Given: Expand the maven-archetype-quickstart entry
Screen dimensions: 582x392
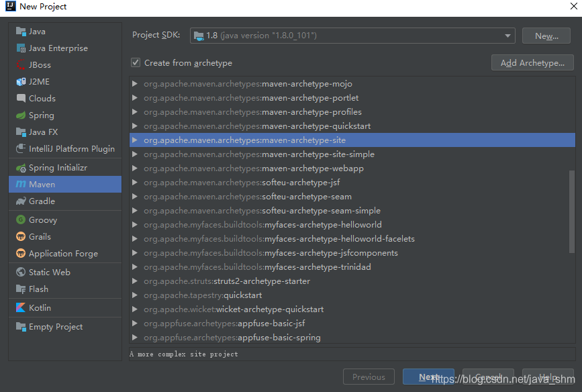Looking at the screenshot, I should [135, 126].
